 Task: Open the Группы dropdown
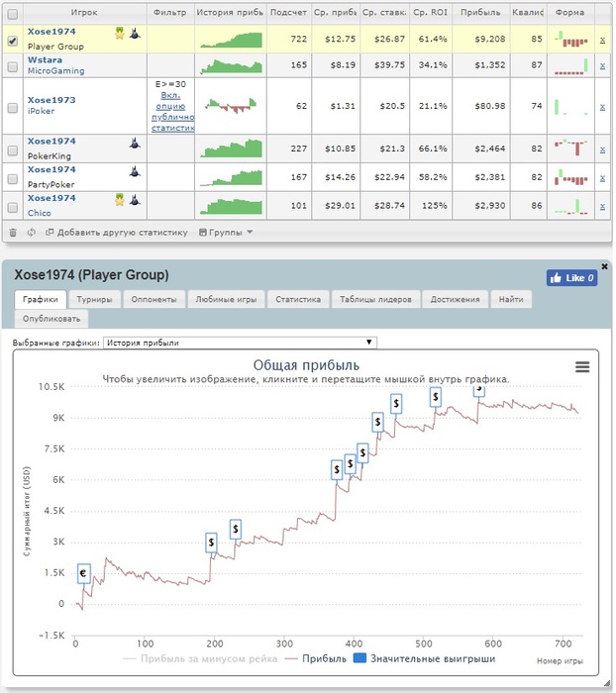pos(226,233)
